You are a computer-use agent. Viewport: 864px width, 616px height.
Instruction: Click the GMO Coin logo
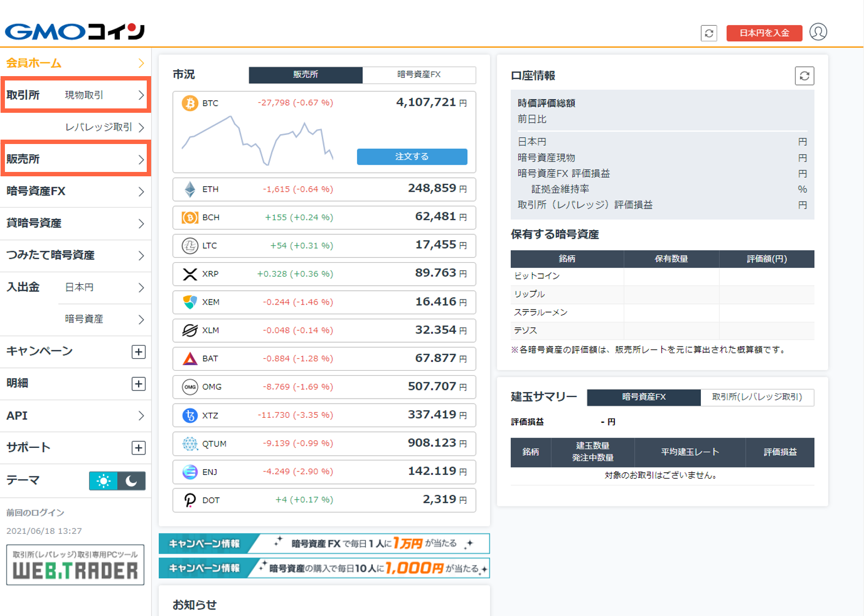tap(75, 32)
